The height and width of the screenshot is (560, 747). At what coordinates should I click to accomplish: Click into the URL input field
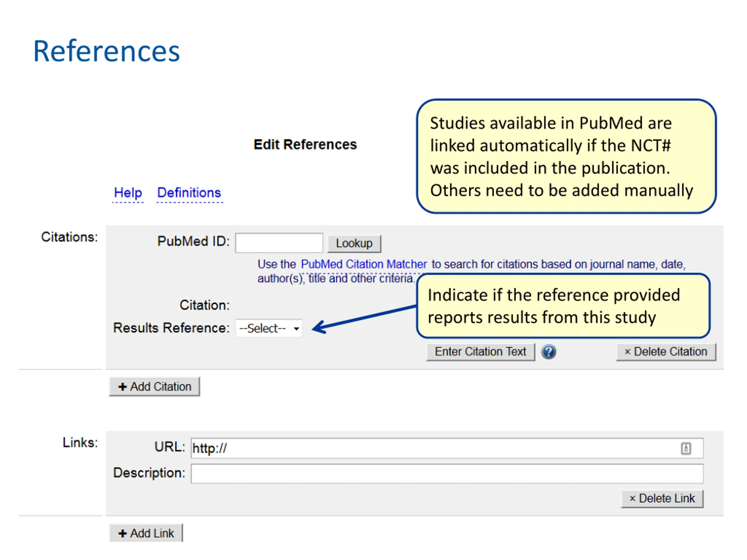[x=447, y=448]
